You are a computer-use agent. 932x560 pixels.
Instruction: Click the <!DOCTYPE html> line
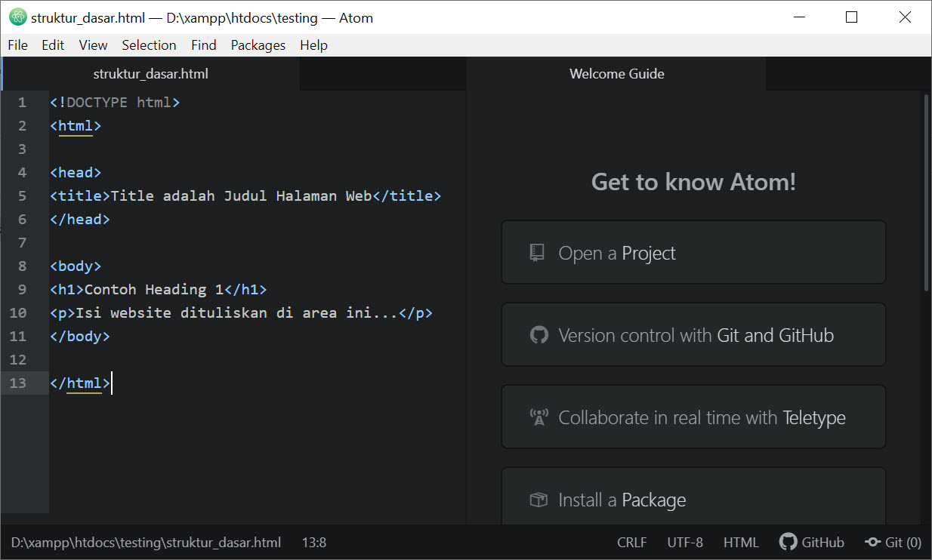click(x=115, y=102)
